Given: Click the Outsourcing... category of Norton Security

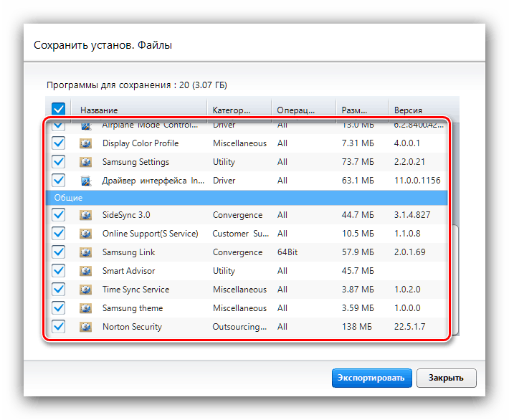Looking at the screenshot, I should click(x=239, y=327).
